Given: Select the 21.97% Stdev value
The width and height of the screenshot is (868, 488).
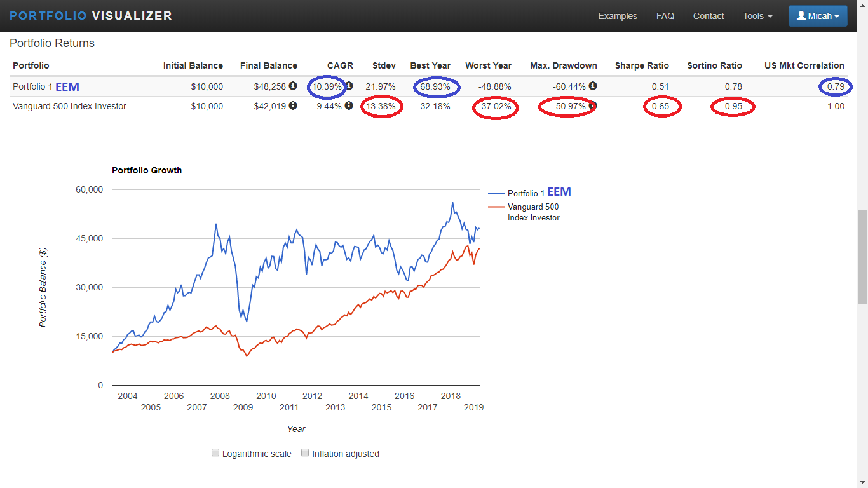Looking at the screenshot, I should (381, 86).
